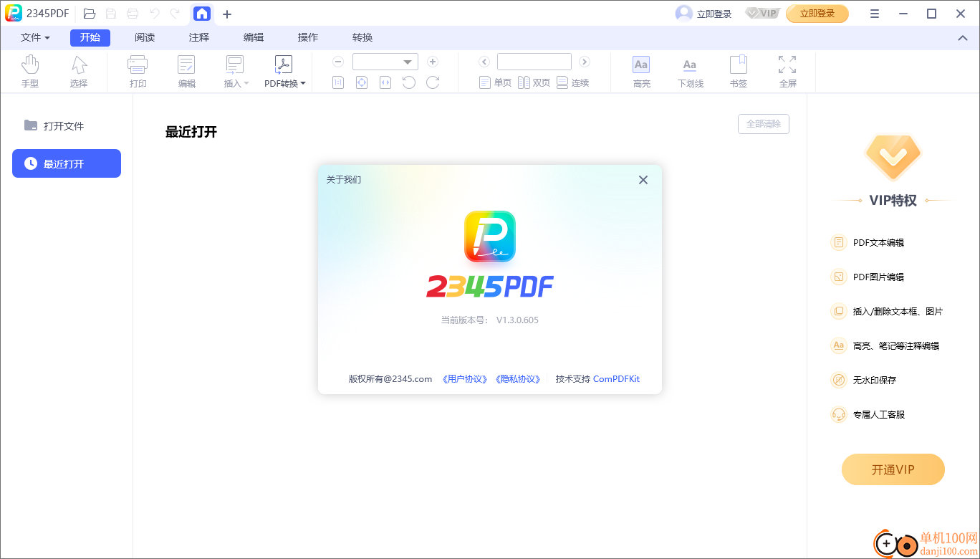Click the 无水印保存 feature

(864, 381)
